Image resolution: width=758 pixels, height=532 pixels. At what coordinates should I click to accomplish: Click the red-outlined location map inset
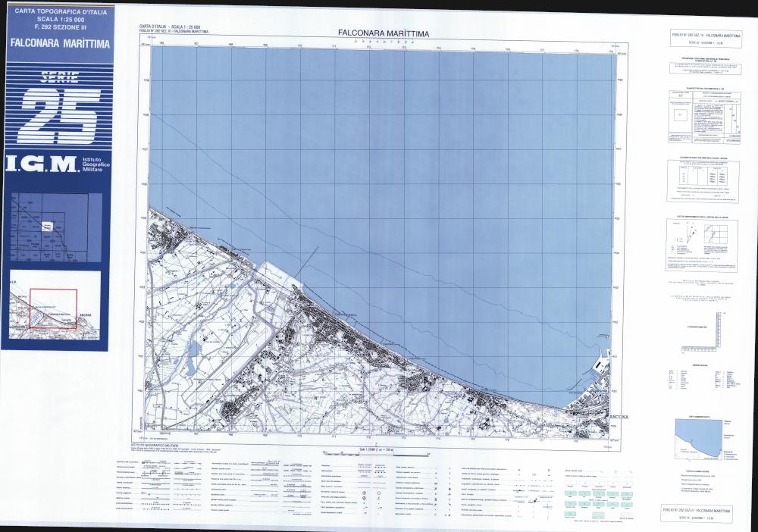pyautogui.click(x=53, y=308)
